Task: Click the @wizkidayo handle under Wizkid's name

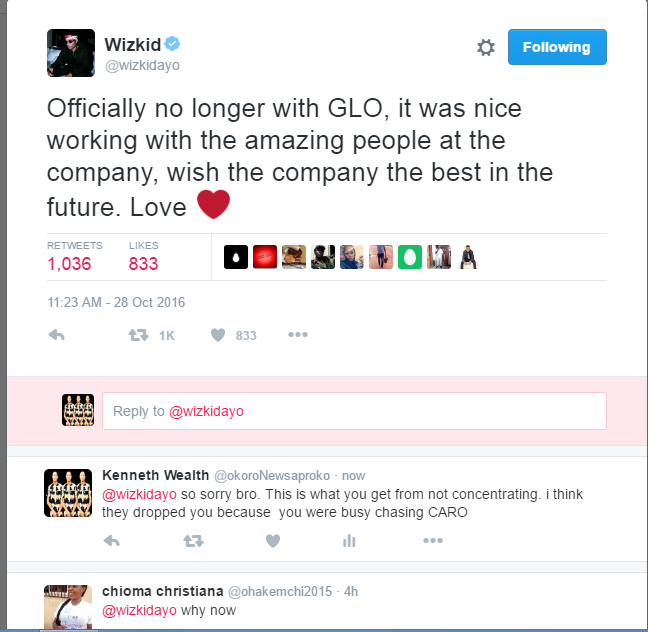Action: (x=142, y=65)
